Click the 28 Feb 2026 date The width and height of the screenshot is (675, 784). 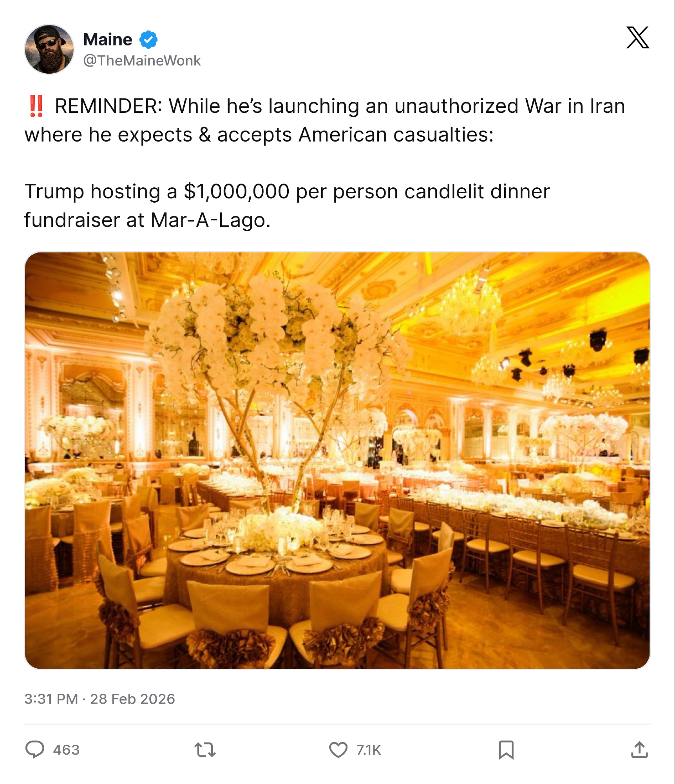(x=132, y=699)
